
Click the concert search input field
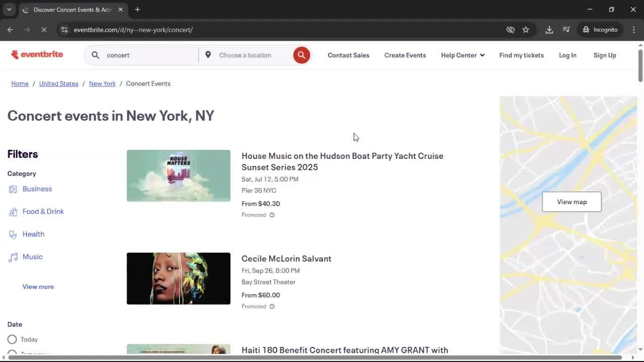click(x=150, y=55)
